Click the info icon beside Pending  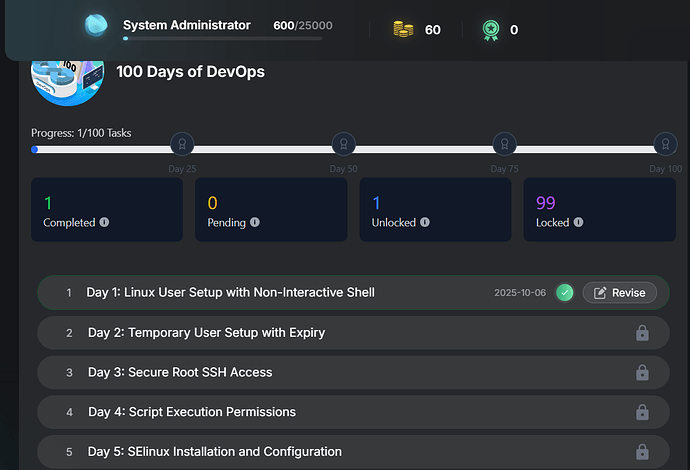coord(255,223)
